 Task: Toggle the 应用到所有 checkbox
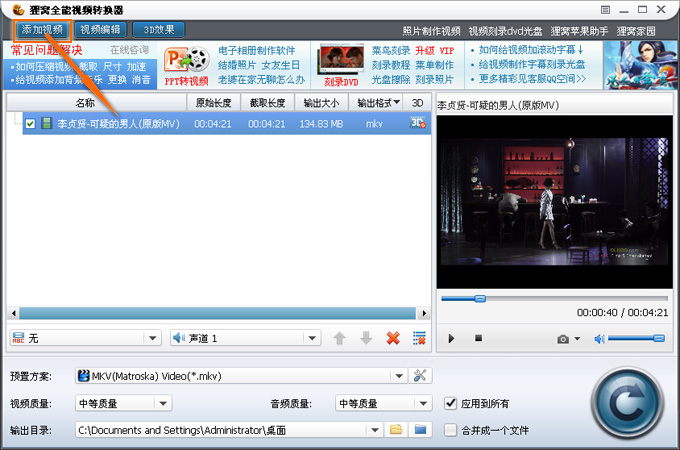[x=451, y=404]
